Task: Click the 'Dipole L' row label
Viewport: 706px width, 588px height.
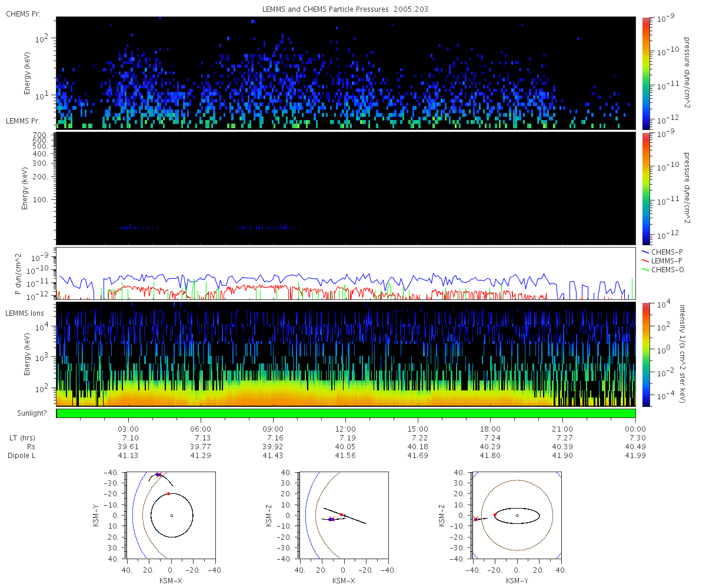Action: (x=22, y=456)
